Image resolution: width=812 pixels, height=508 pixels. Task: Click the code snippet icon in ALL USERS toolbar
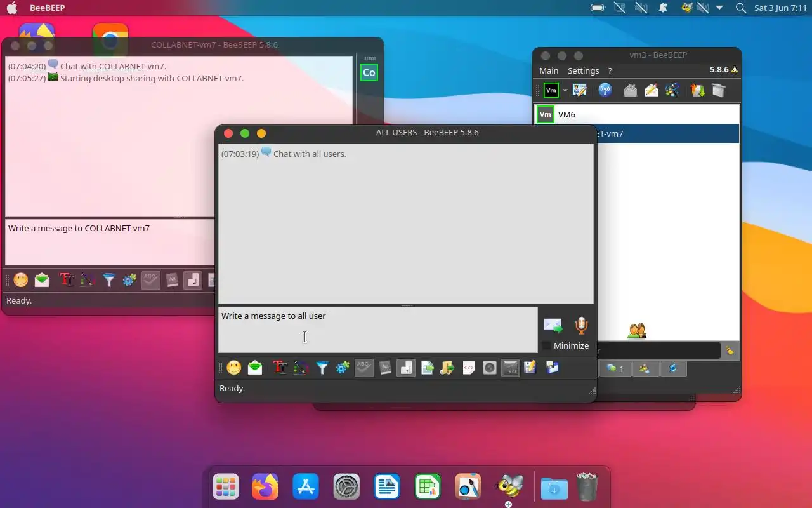469,368
